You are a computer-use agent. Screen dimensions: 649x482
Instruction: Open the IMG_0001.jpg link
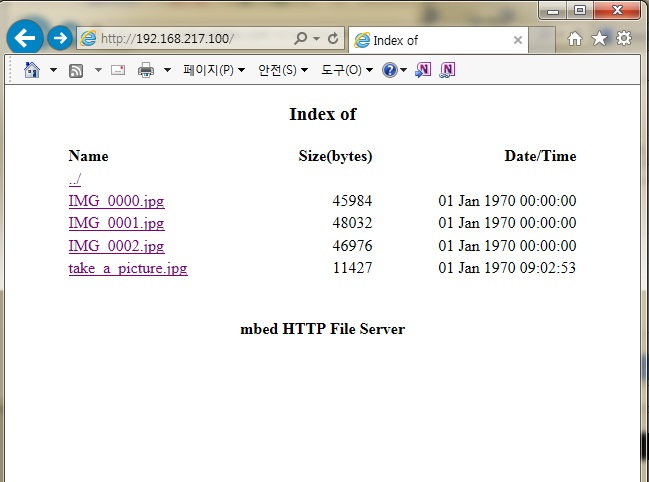point(117,223)
